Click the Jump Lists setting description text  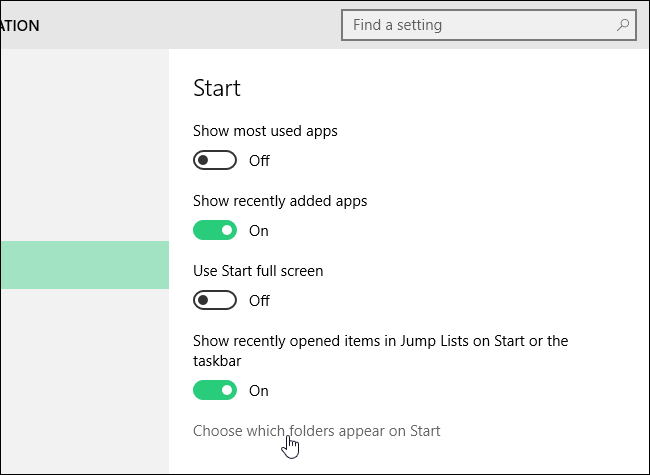pyautogui.click(x=380, y=341)
